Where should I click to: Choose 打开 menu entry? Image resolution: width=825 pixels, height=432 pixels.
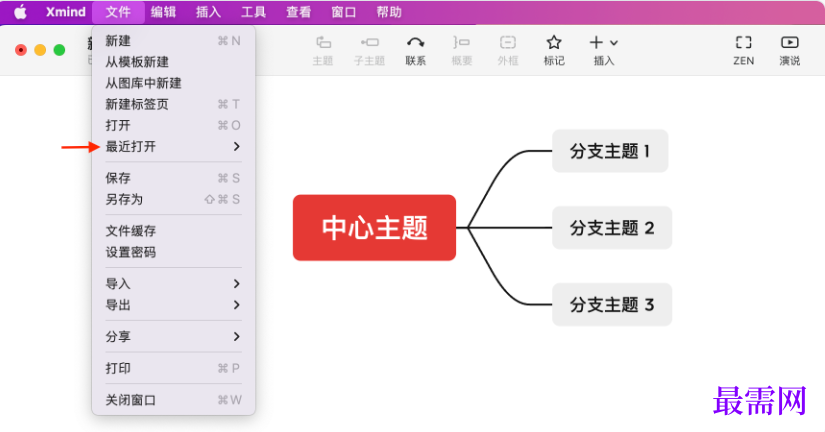click(x=173, y=125)
